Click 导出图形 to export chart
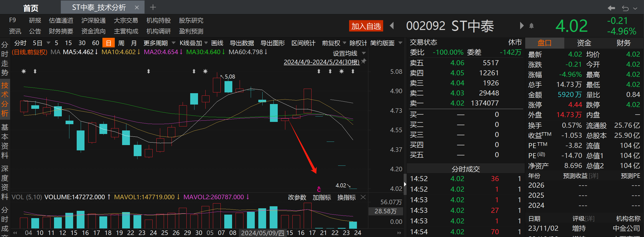This screenshot has width=644, height=237. click(273, 43)
